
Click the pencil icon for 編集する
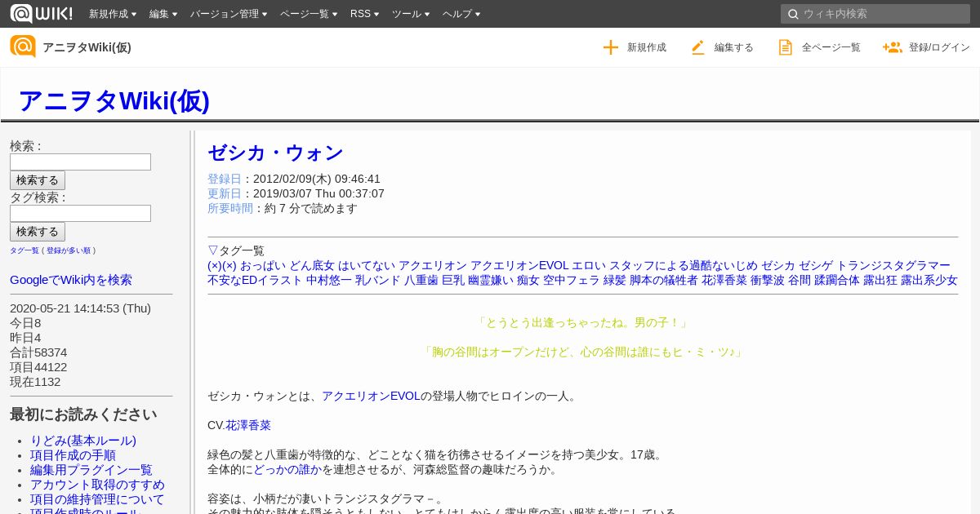(x=697, y=47)
